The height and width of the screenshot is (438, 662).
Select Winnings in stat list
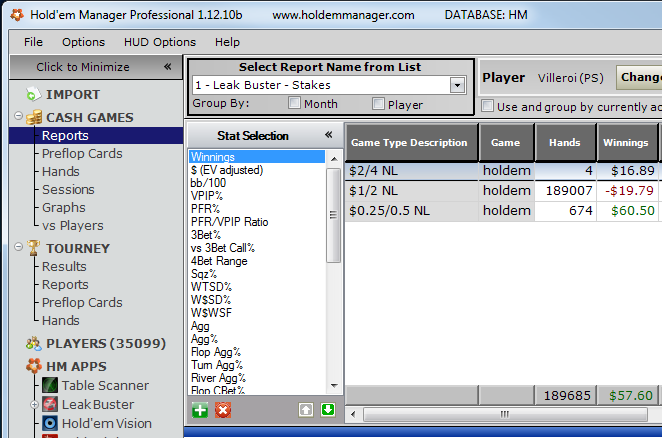click(x=257, y=157)
